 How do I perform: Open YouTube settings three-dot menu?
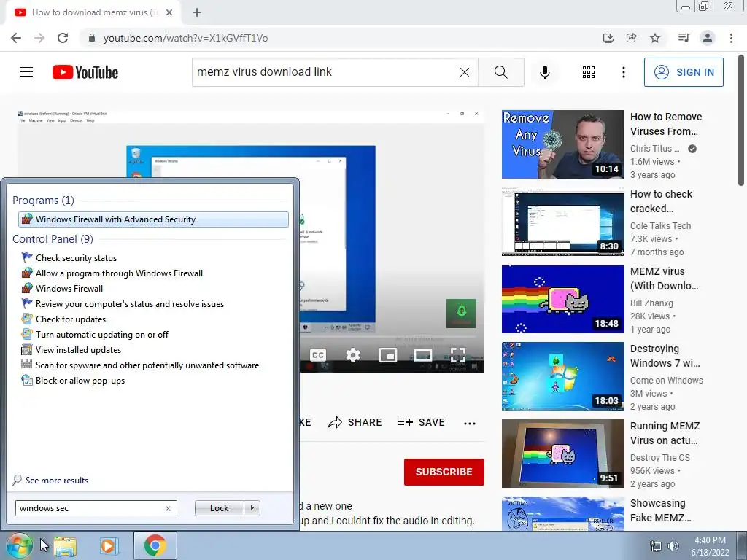pyautogui.click(x=623, y=72)
